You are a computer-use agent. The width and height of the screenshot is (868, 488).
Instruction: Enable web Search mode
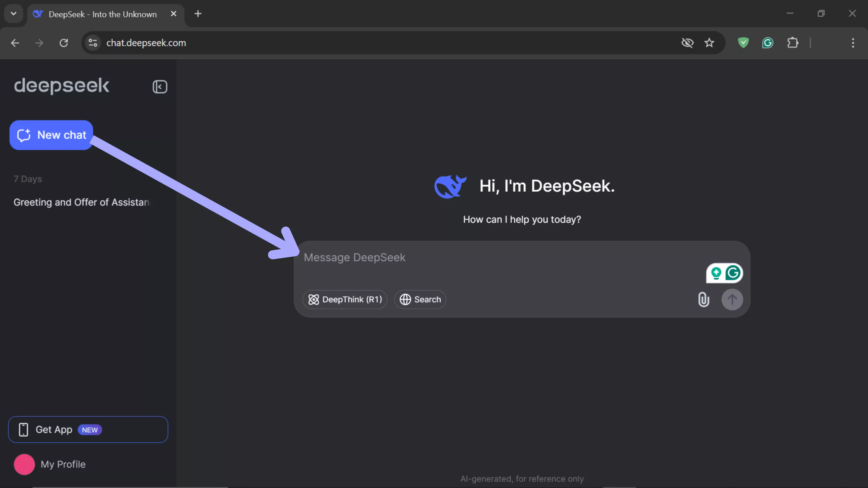click(x=420, y=299)
